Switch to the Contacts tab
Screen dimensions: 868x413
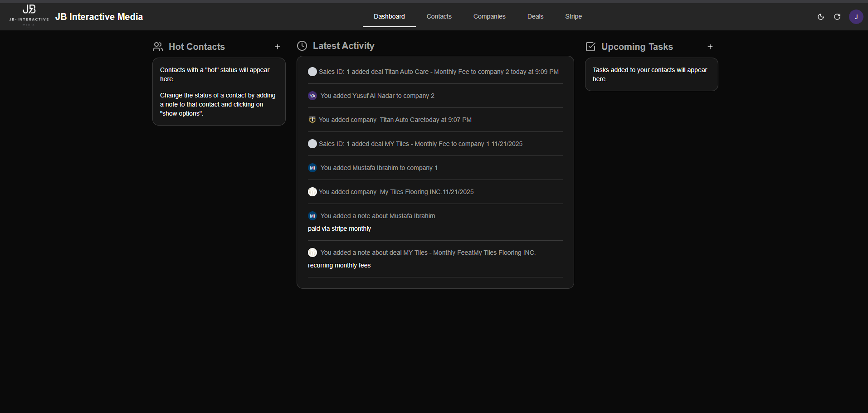click(439, 16)
